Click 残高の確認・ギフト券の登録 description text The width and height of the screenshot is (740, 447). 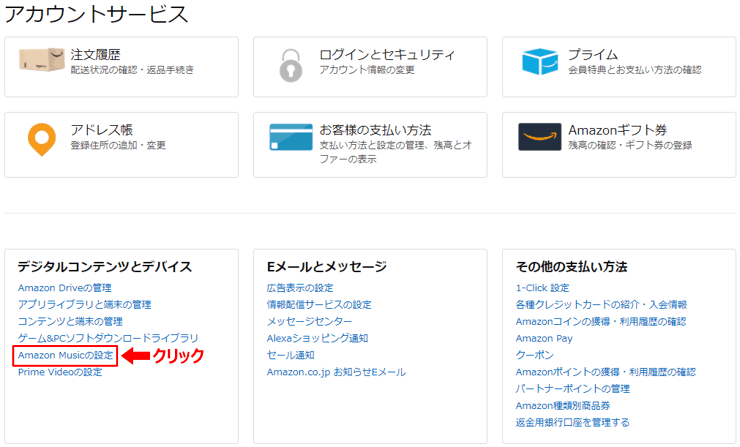pos(630,145)
